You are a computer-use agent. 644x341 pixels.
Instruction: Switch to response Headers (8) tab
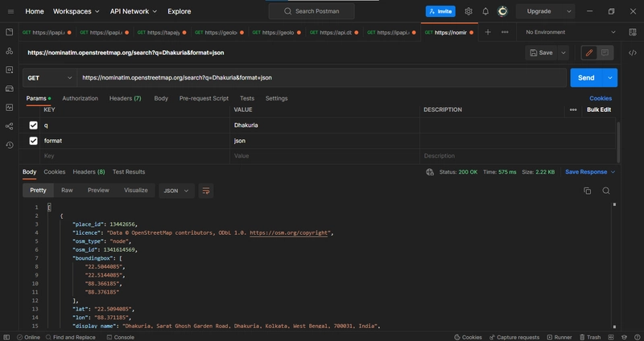click(x=89, y=172)
